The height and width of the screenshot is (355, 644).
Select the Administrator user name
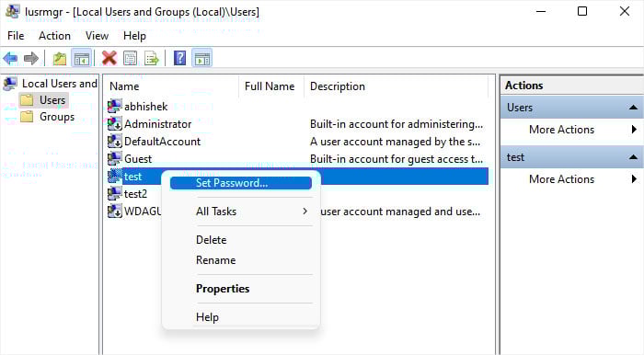pos(157,124)
